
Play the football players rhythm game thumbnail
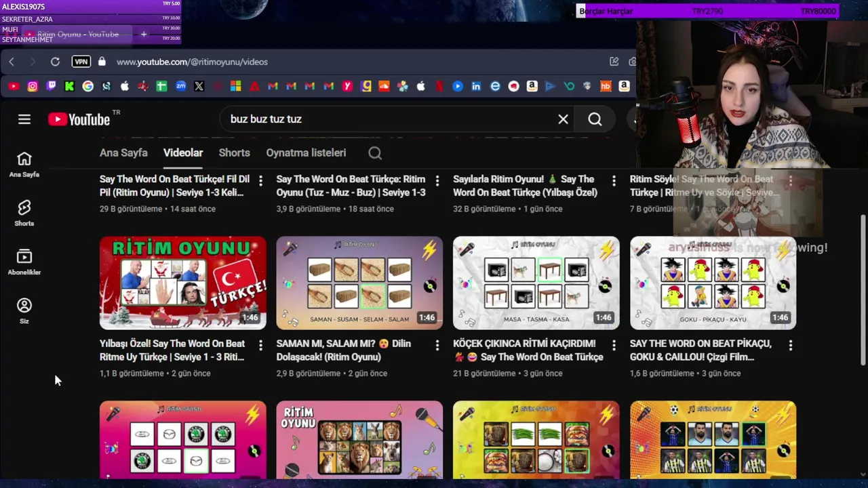point(713,440)
